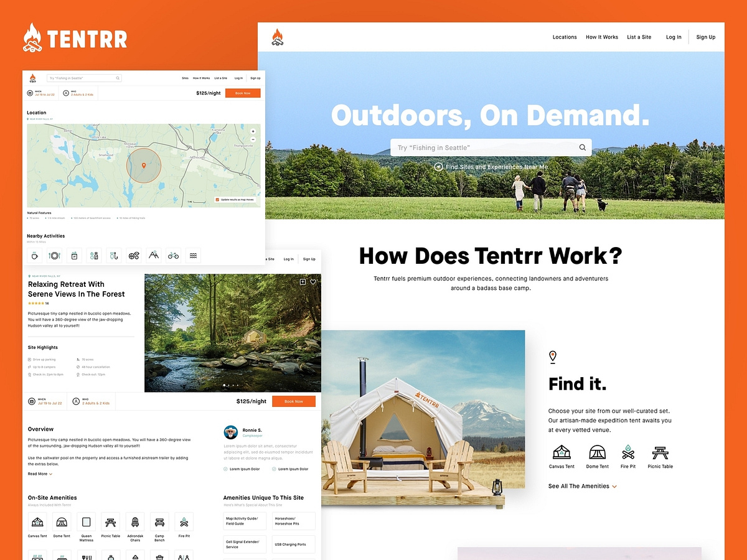Viewport: 747px width, 560px height.
Task: Click the coffee cup Nearby Activities icon
Action: point(34,255)
